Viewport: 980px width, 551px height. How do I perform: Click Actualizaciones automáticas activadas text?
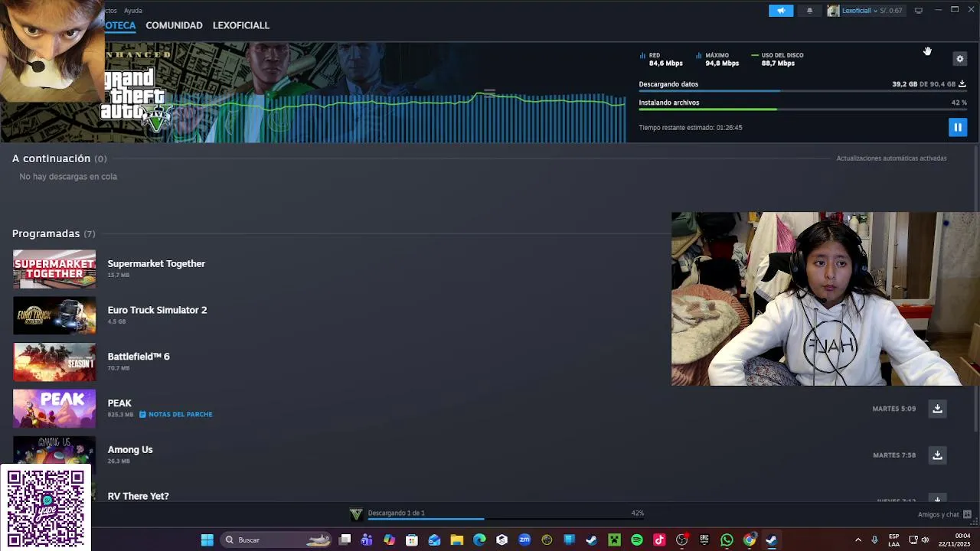(x=891, y=158)
